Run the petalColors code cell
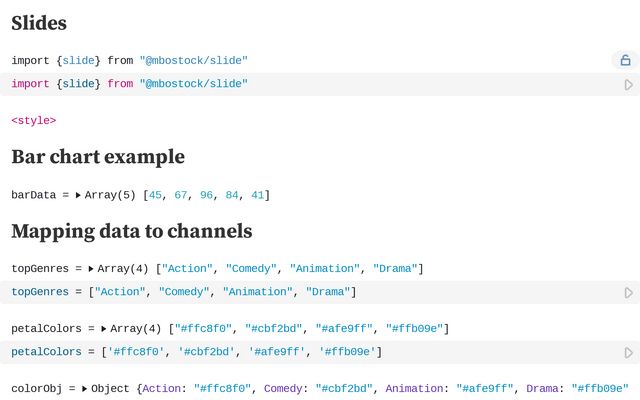This screenshot has width=640, height=400. coord(628,353)
